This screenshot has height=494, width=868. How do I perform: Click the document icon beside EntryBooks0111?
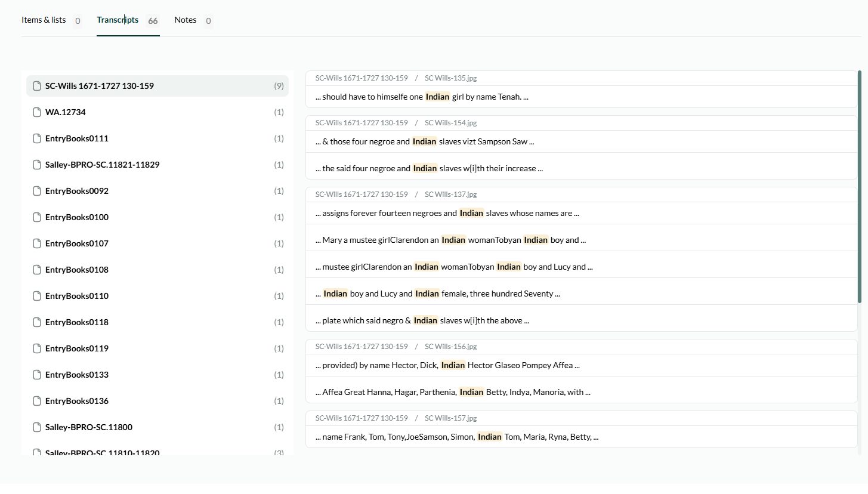click(37, 138)
